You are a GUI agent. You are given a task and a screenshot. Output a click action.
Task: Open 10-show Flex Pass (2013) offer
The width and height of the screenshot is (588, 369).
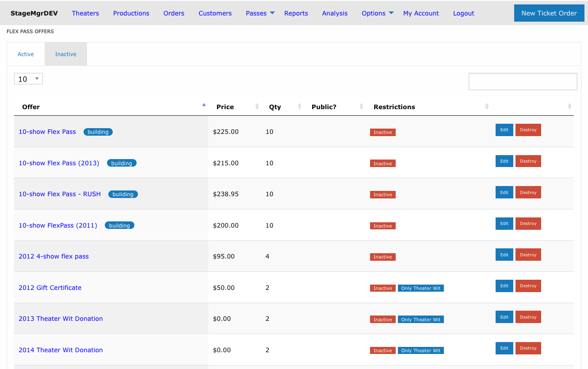coord(59,163)
